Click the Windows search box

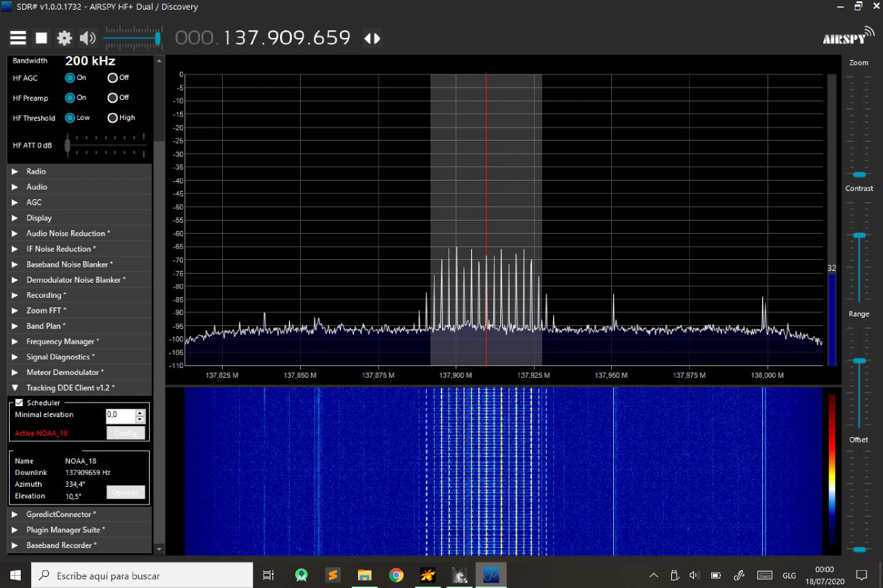click(x=142, y=575)
